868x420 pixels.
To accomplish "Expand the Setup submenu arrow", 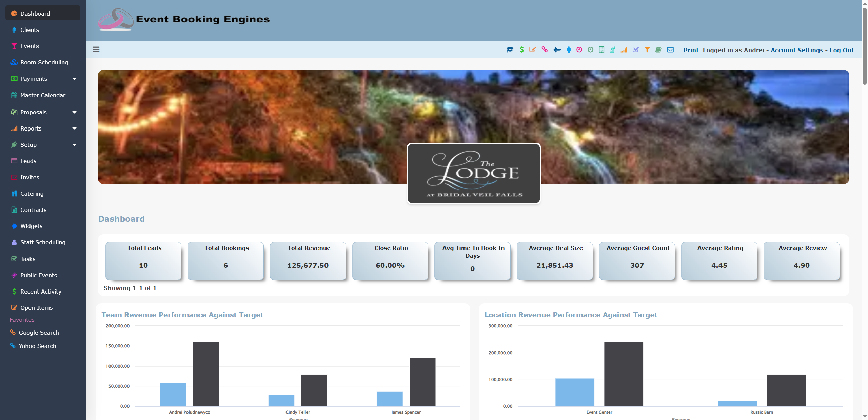I will [74, 145].
